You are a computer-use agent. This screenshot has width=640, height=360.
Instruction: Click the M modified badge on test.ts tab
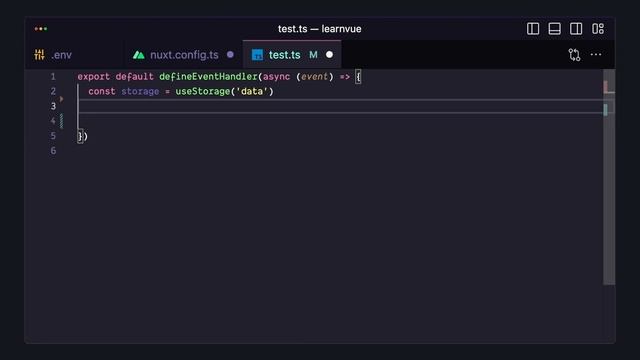tap(313, 55)
